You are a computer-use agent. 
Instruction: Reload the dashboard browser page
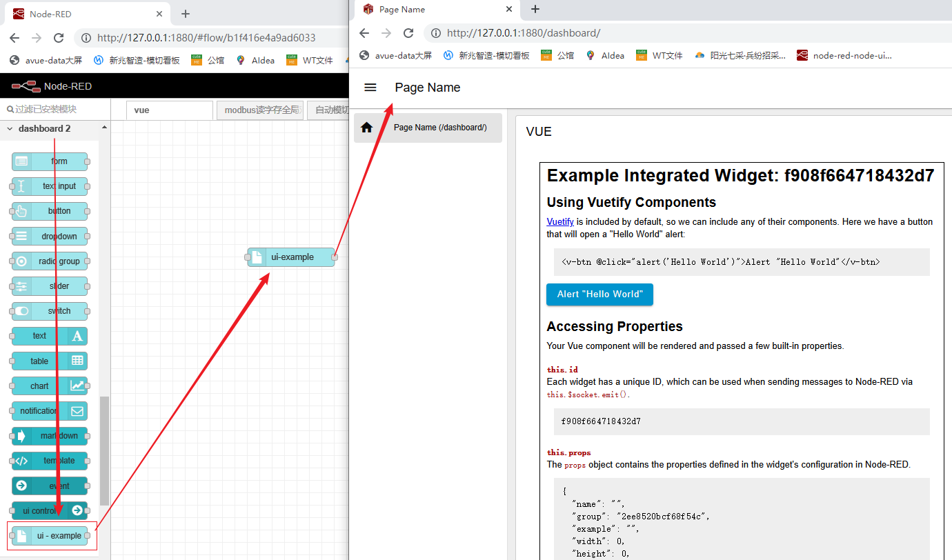point(408,33)
